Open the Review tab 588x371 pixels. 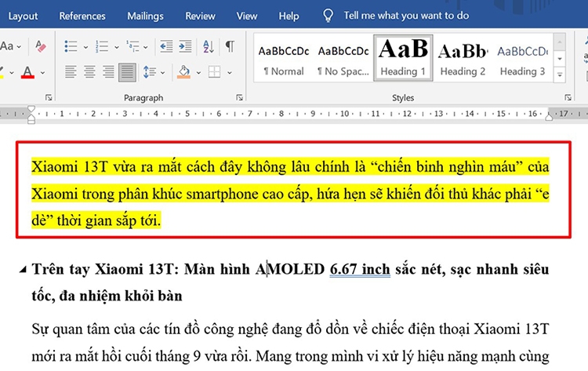200,16
